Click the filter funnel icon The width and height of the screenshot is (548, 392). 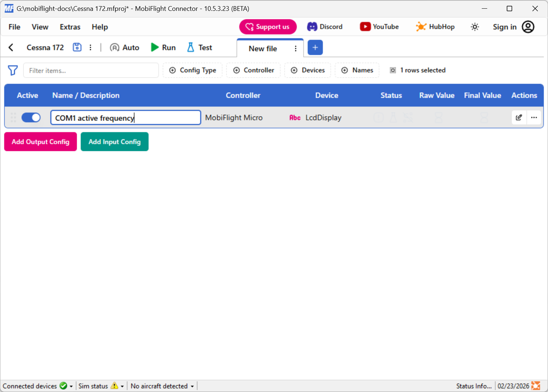[x=13, y=70]
